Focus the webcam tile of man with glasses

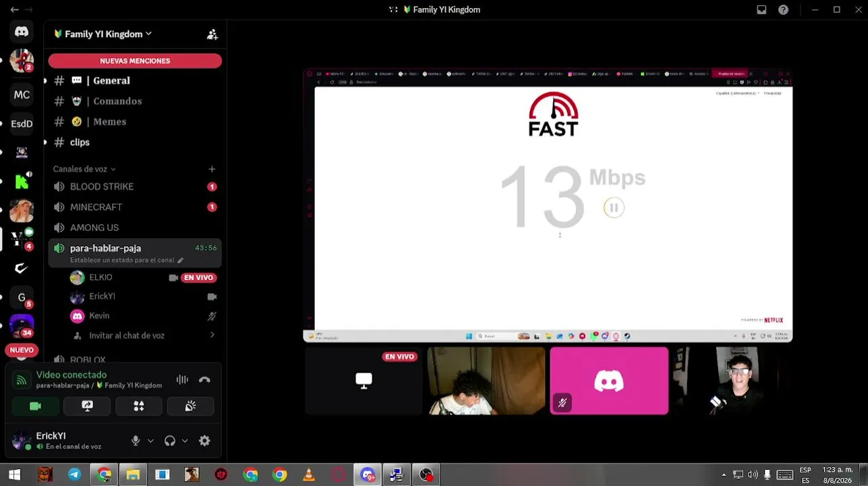(732, 381)
